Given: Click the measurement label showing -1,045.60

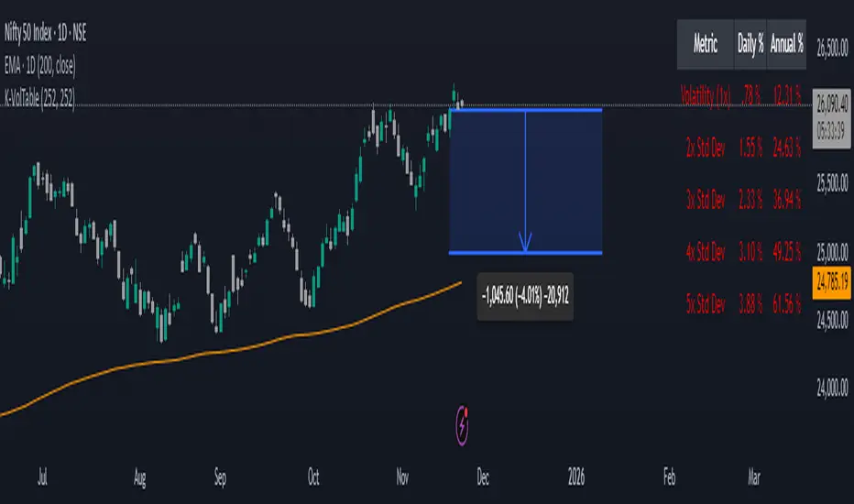Looking at the screenshot, I should tap(527, 300).
